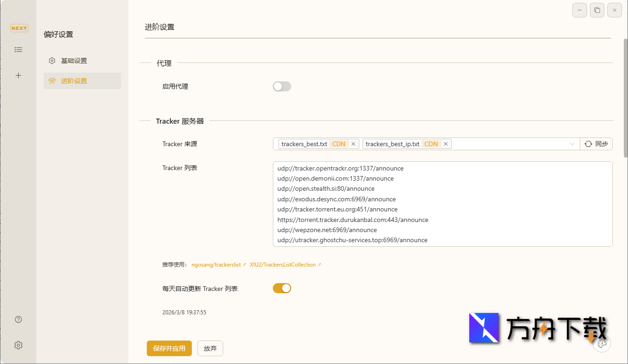The height and width of the screenshot is (364, 628).
Task: Remove trackers_best_ip.txt tag with its X
Action: click(446, 144)
